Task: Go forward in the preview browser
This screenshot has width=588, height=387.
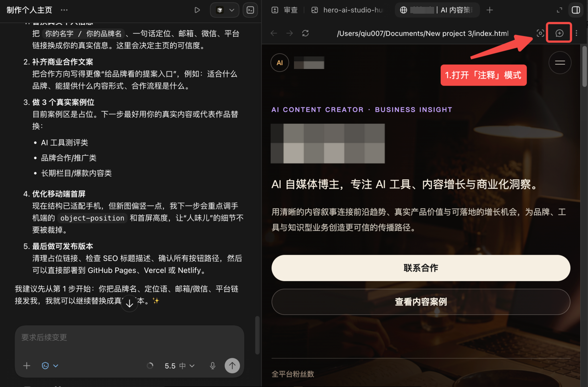Action: (x=289, y=33)
